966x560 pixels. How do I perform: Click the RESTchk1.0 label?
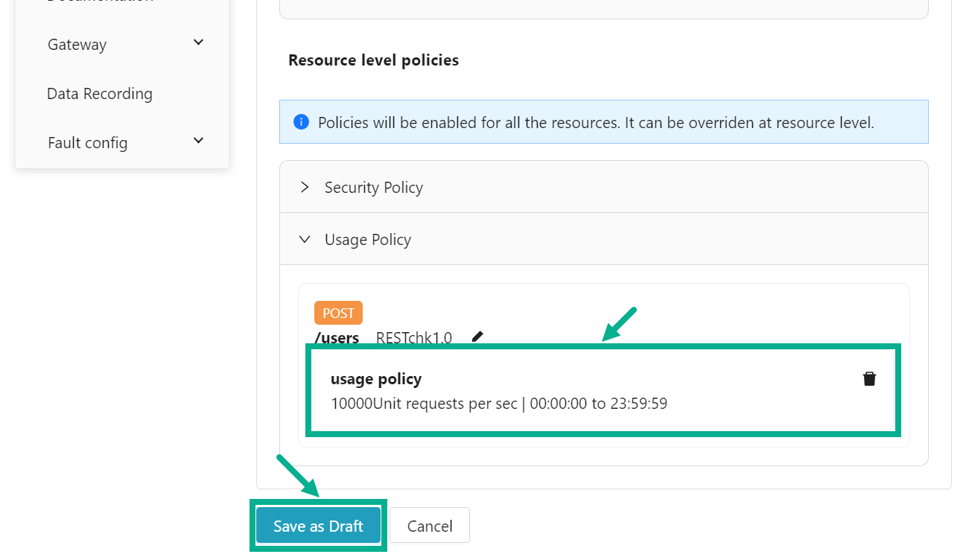tap(413, 338)
